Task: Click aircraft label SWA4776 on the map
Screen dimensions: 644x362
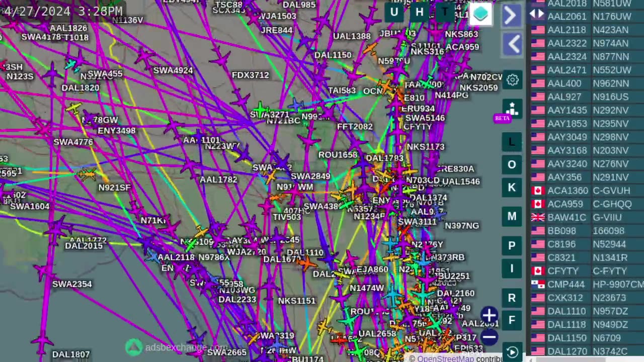Action: coord(73,142)
